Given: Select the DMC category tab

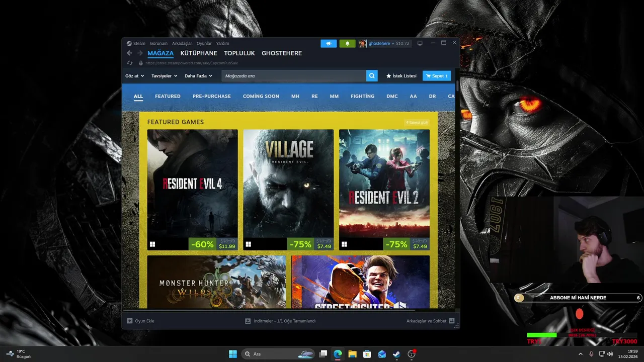Looking at the screenshot, I should click(x=392, y=96).
